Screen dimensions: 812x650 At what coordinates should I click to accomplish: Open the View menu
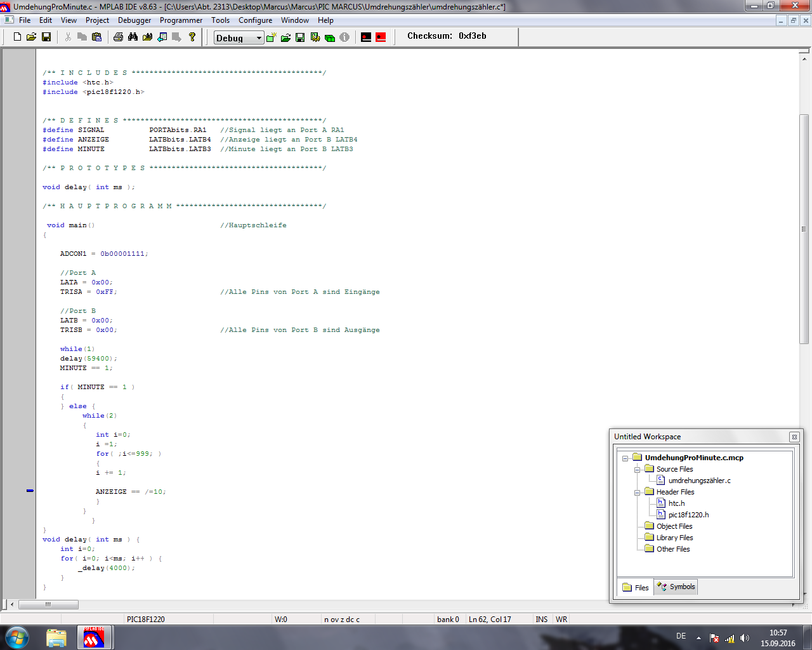[69, 20]
